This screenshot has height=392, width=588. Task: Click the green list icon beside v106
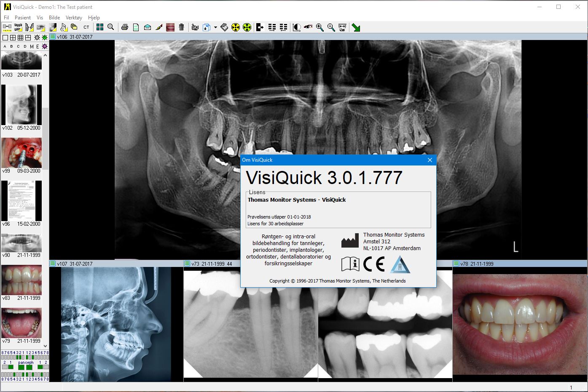53,37
